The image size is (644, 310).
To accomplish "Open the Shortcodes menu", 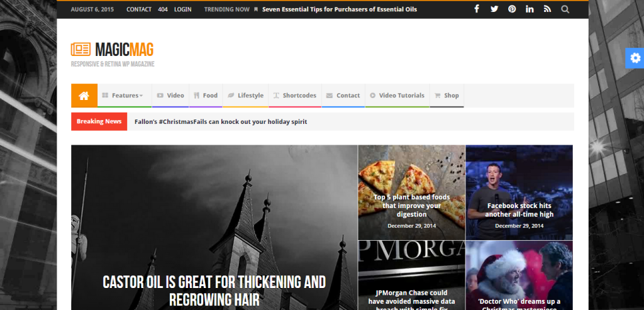I will [x=294, y=96].
